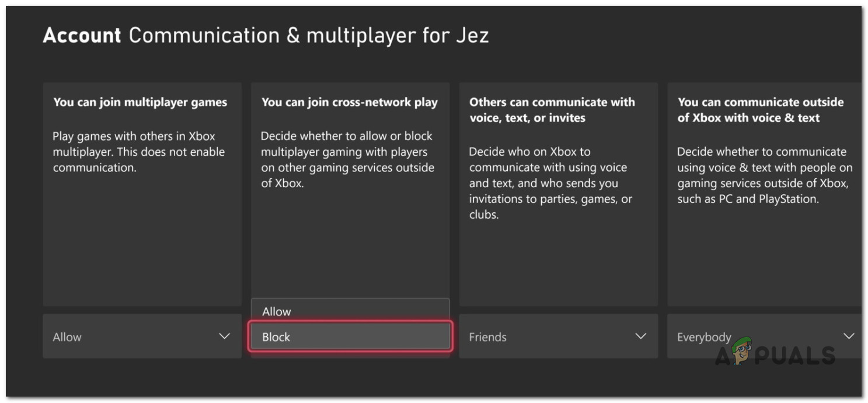
Task: Choose Allow in the cross-network play list
Action: tap(350, 311)
